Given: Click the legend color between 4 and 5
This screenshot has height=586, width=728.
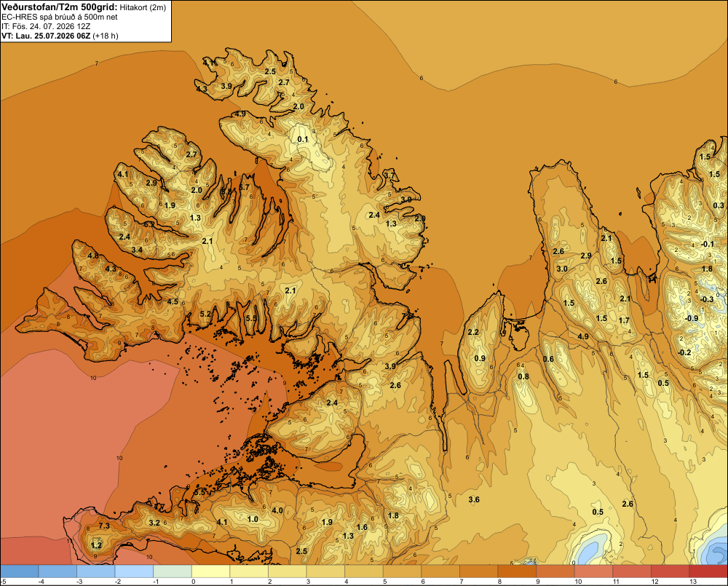Looking at the screenshot, I should pyautogui.click(x=363, y=571).
